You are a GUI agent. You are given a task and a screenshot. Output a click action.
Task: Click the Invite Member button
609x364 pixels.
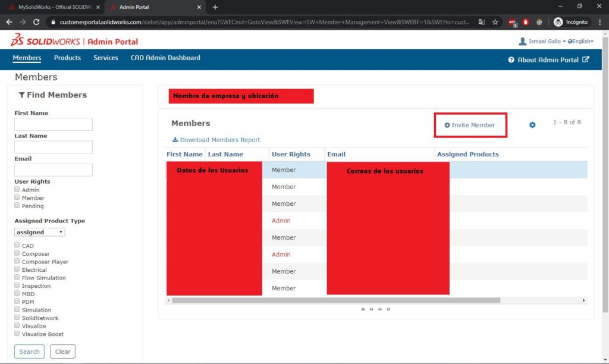(x=470, y=125)
